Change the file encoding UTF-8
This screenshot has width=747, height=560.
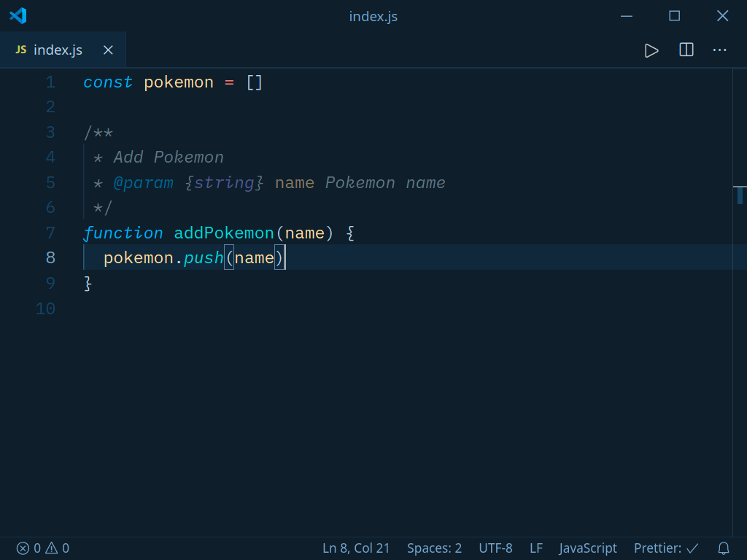[495, 548]
